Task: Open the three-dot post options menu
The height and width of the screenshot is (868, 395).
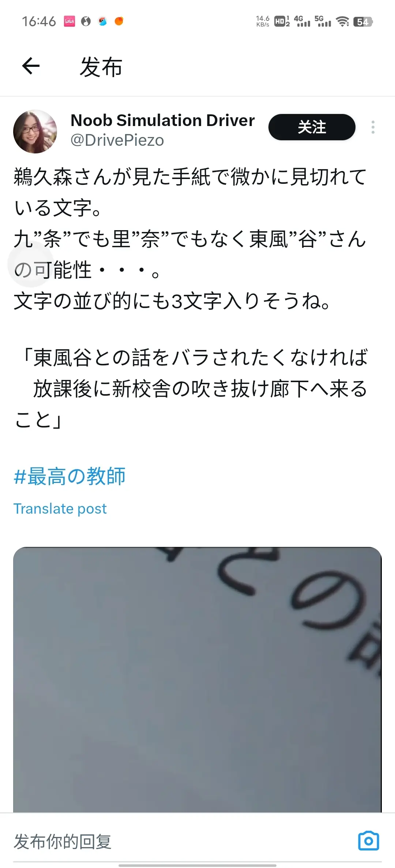Action: [373, 127]
